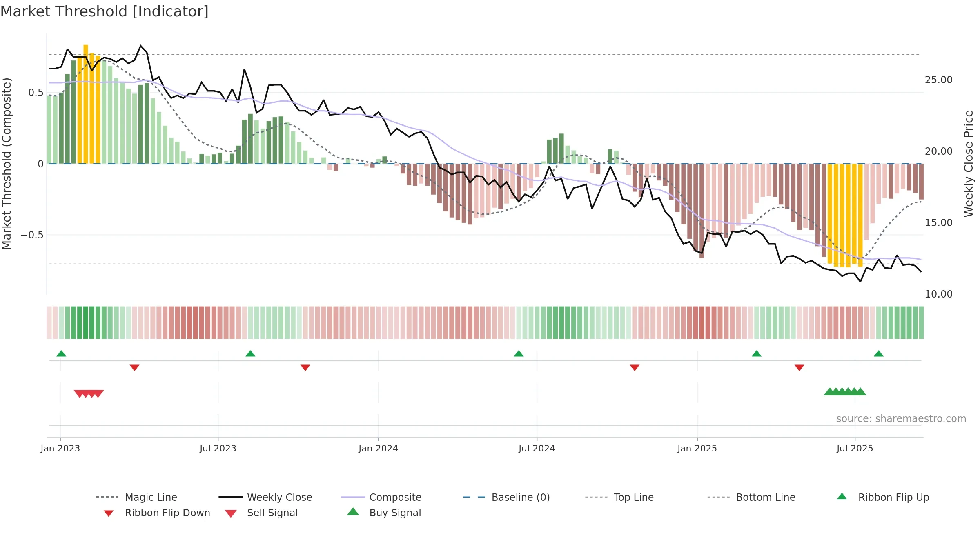Image resolution: width=980 pixels, height=551 pixels.
Task: Click the 0.5 composite axis label
Action: click(x=36, y=93)
